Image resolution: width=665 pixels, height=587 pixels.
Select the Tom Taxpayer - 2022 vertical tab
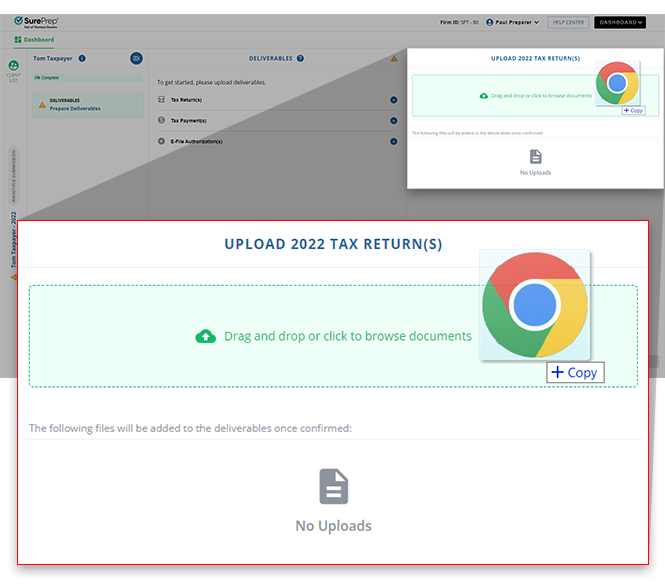coord(14,240)
